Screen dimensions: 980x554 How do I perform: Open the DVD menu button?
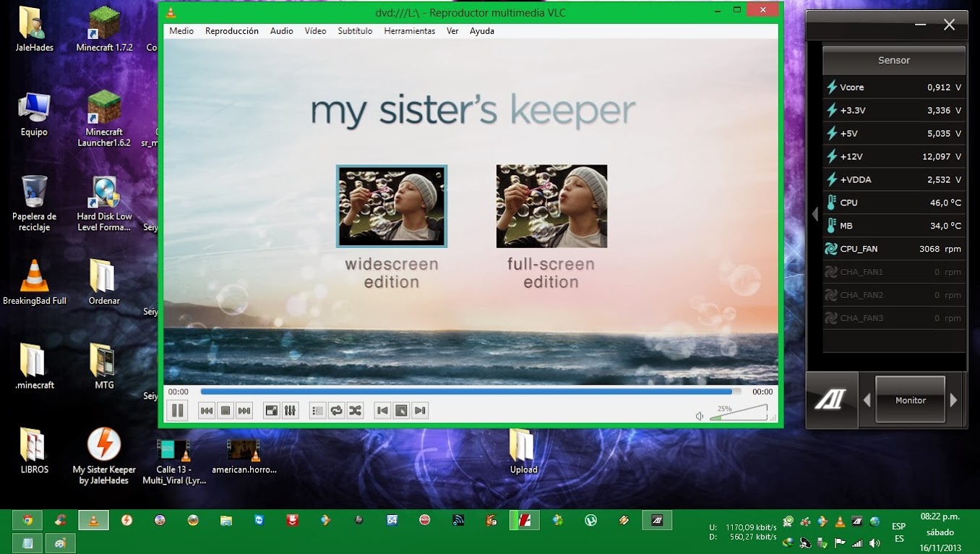[x=401, y=411]
